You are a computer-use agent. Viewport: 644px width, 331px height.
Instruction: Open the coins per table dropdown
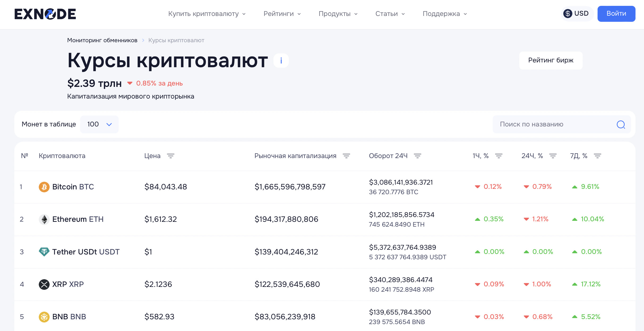(x=99, y=124)
